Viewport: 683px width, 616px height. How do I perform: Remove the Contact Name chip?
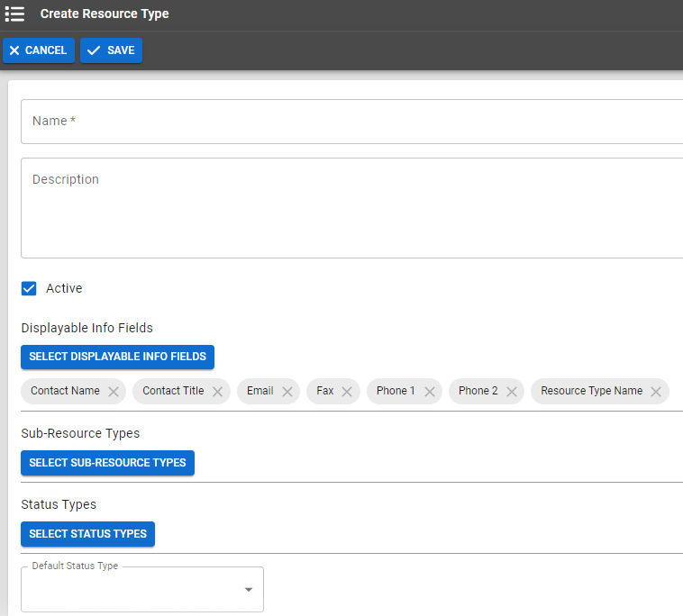click(x=114, y=392)
